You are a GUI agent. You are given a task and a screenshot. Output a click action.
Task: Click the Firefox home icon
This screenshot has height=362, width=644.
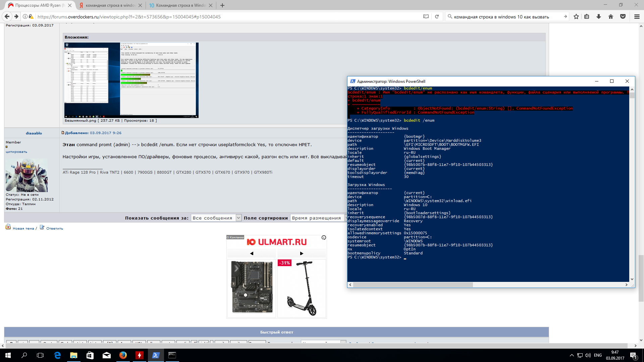pyautogui.click(x=611, y=16)
